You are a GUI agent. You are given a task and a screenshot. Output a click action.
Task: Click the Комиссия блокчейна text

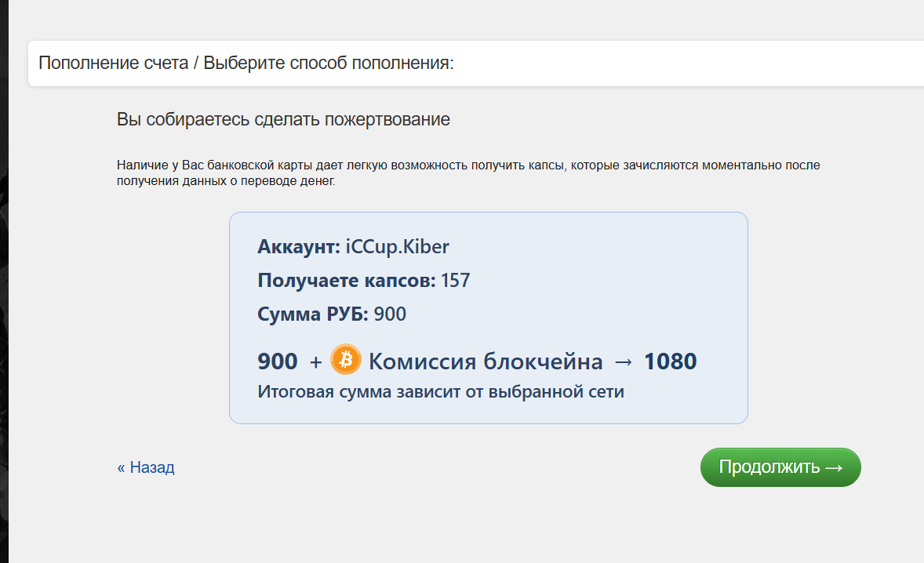(x=486, y=361)
